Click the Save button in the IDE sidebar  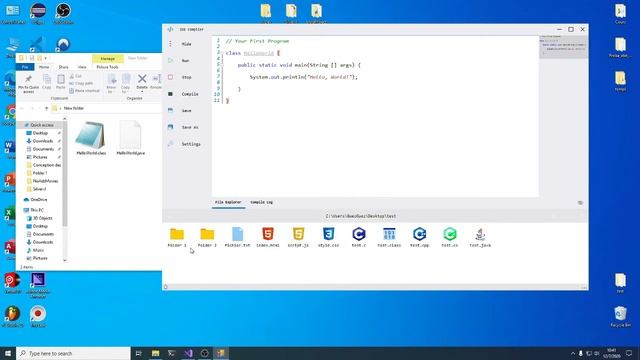(x=180, y=111)
